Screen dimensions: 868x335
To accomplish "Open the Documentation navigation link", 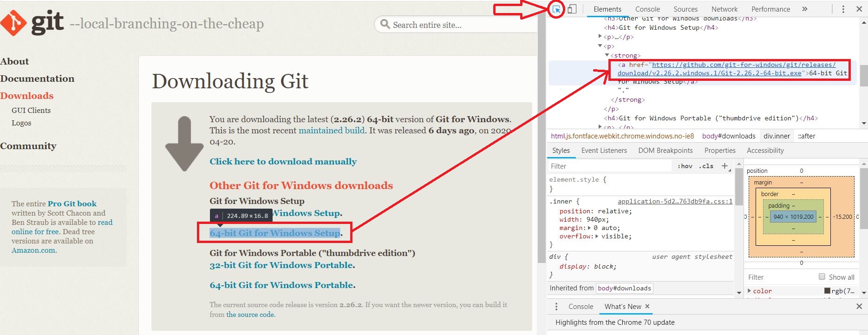I will [37, 79].
